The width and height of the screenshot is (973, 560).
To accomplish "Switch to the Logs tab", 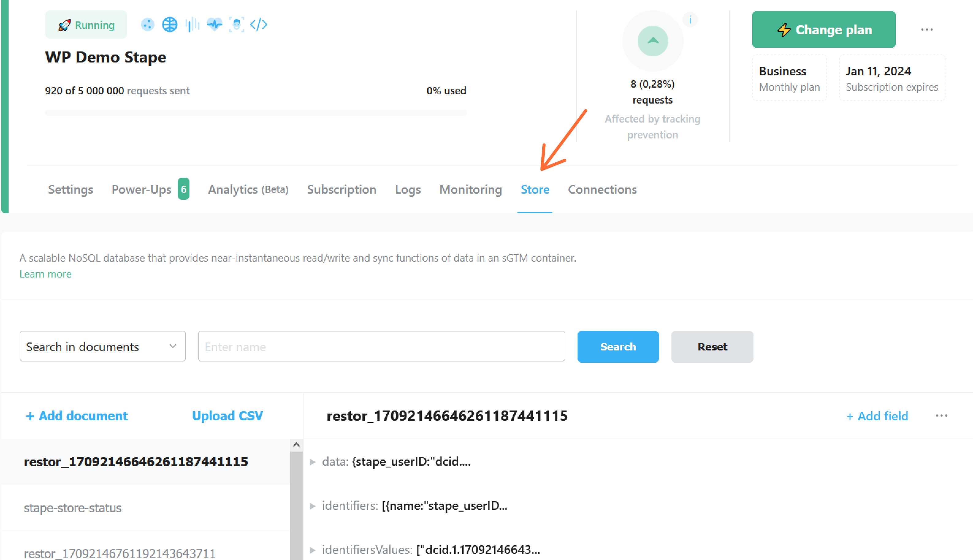I will tap(408, 190).
